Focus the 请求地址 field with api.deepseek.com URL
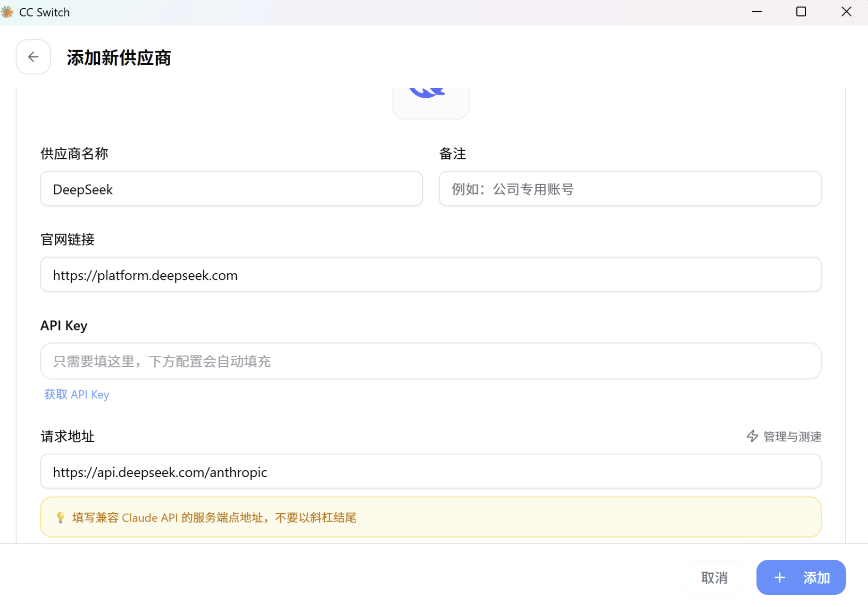The image size is (868, 607). pos(431,472)
